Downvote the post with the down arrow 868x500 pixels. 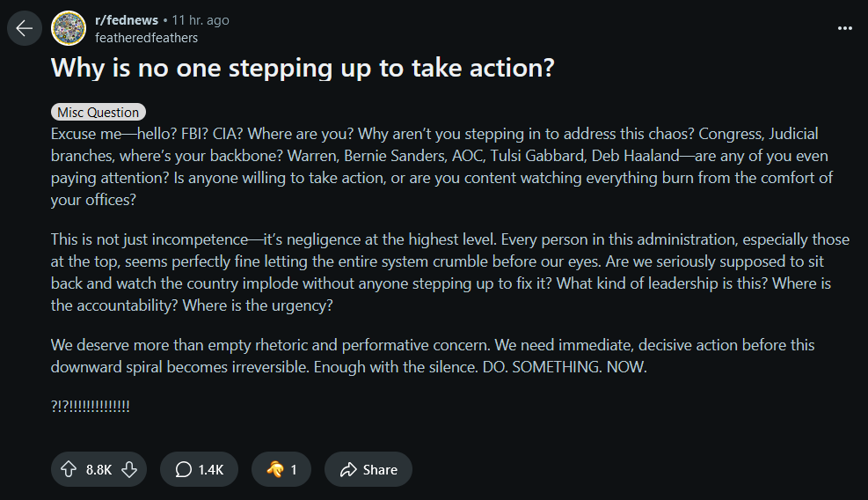pos(129,469)
